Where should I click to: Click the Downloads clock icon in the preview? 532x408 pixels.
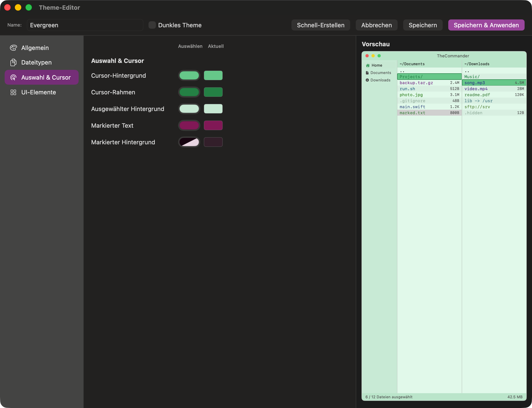(367, 80)
